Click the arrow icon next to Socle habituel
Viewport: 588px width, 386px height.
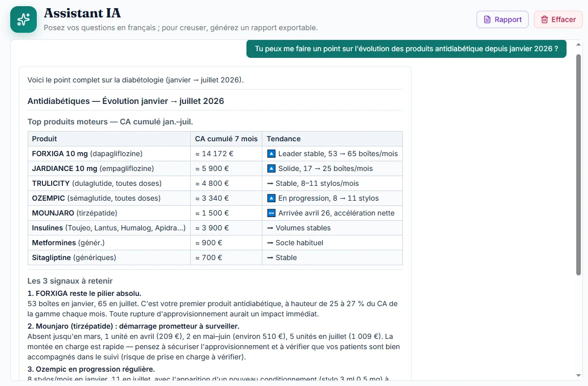pyautogui.click(x=270, y=243)
